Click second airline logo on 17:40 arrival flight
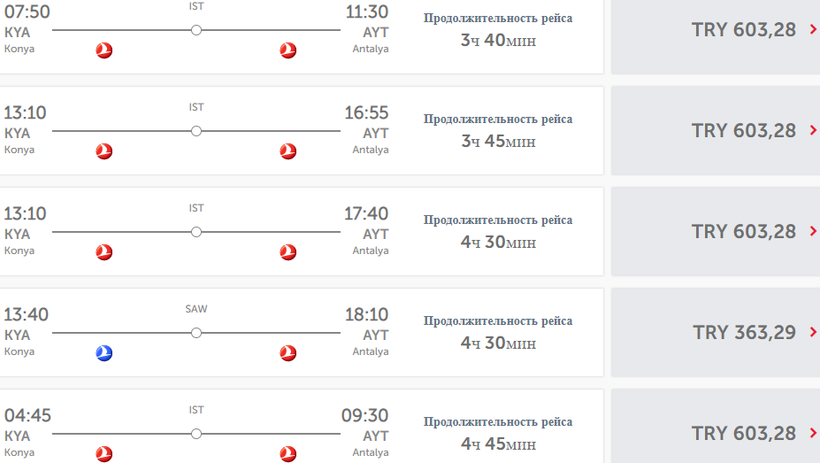Screen dimensions: 820x463 pos(288,253)
